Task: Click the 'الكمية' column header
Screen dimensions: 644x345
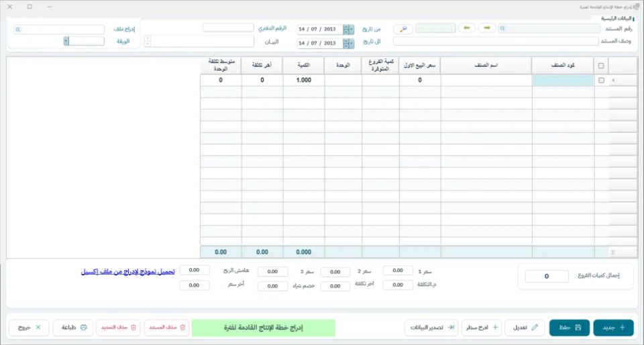Action: tap(303, 66)
